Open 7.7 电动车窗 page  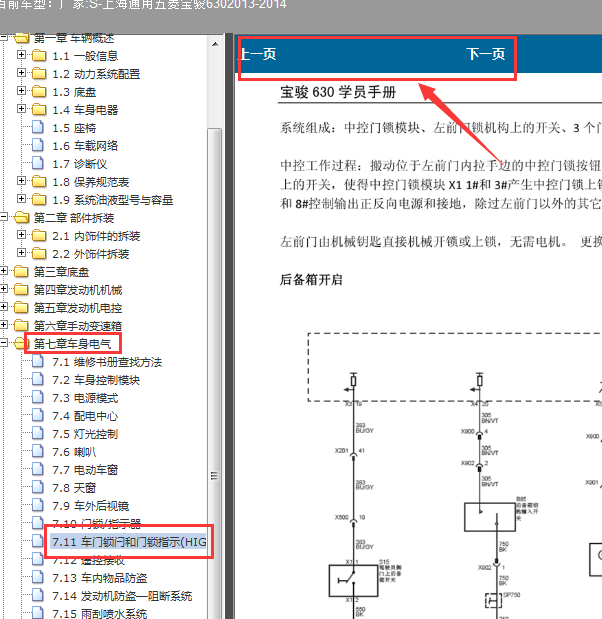click(85, 470)
